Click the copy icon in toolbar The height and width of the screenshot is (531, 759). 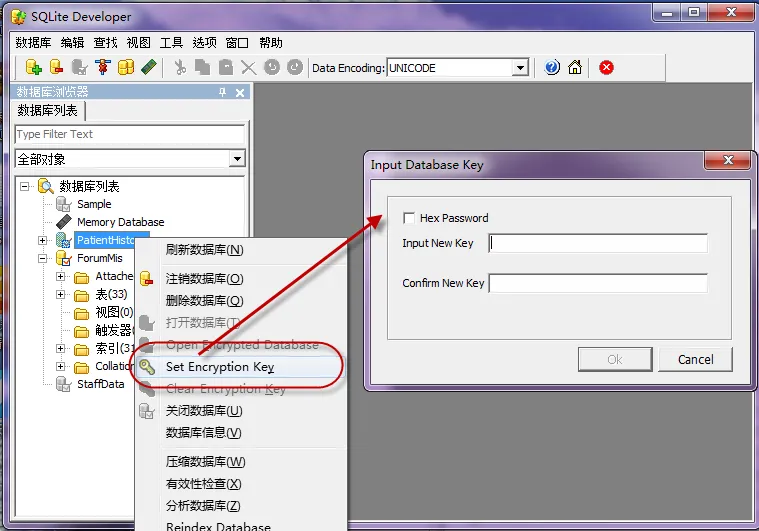coord(202,67)
